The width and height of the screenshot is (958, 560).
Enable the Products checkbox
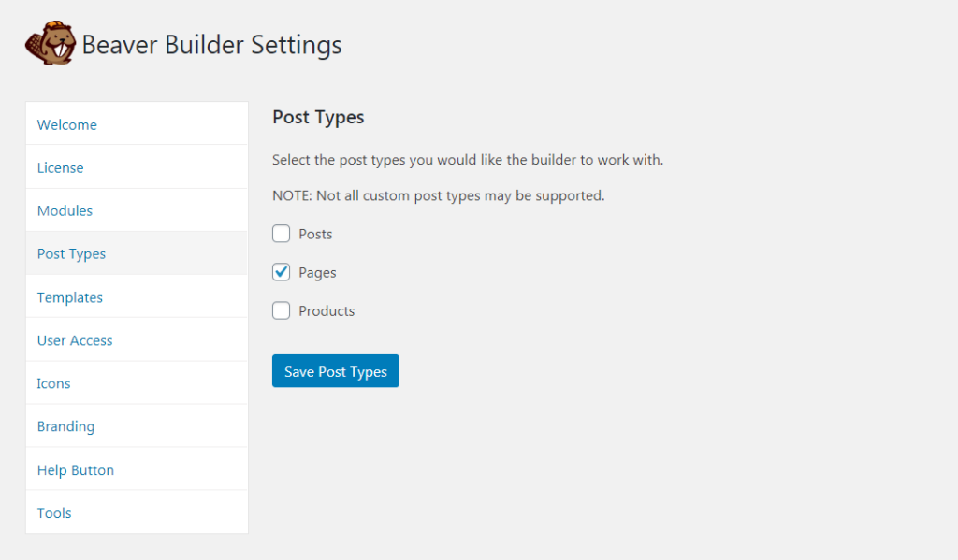coord(281,310)
